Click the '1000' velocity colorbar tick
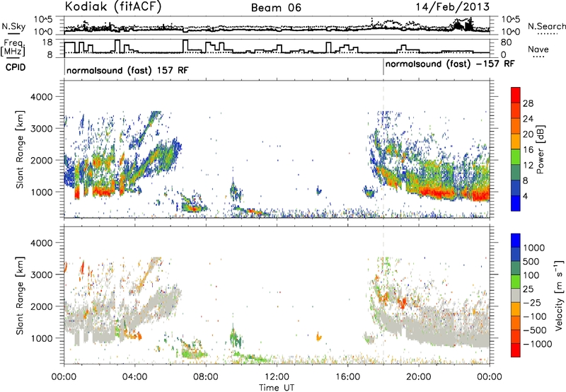Image resolution: width=566 pixels, height=392 pixels. [533, 248]
